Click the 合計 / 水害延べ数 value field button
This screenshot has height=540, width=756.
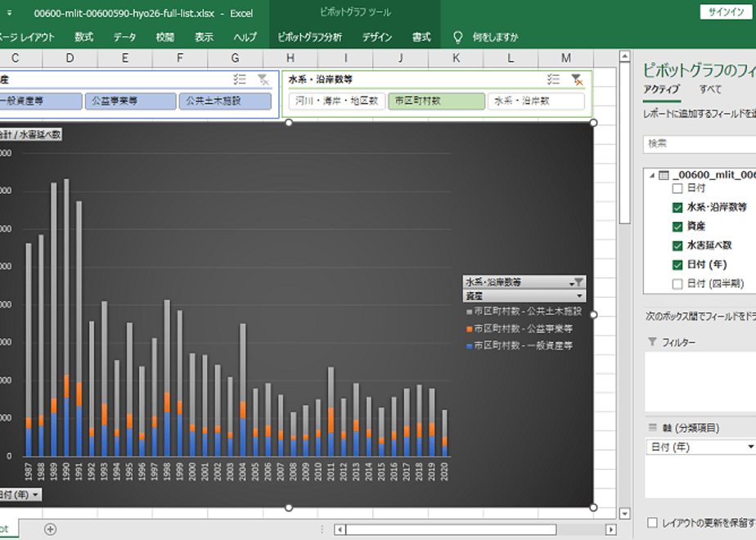tap(31, 134)
